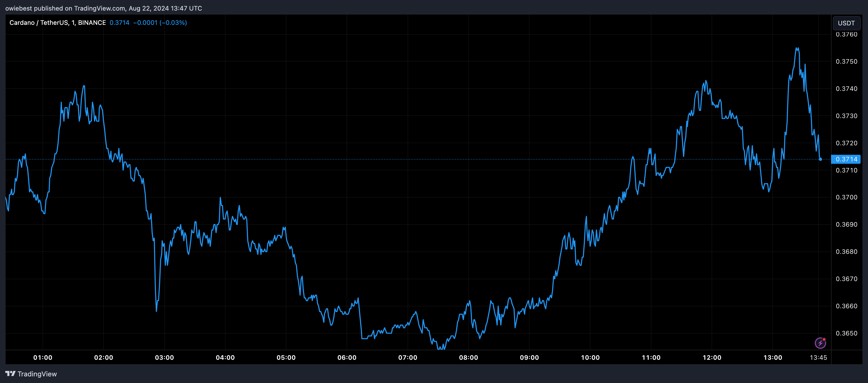Viewport: 868px width, 383px height.
Task: Click the 0.3714 value in the chart legend
Action: tap(119, 22)
